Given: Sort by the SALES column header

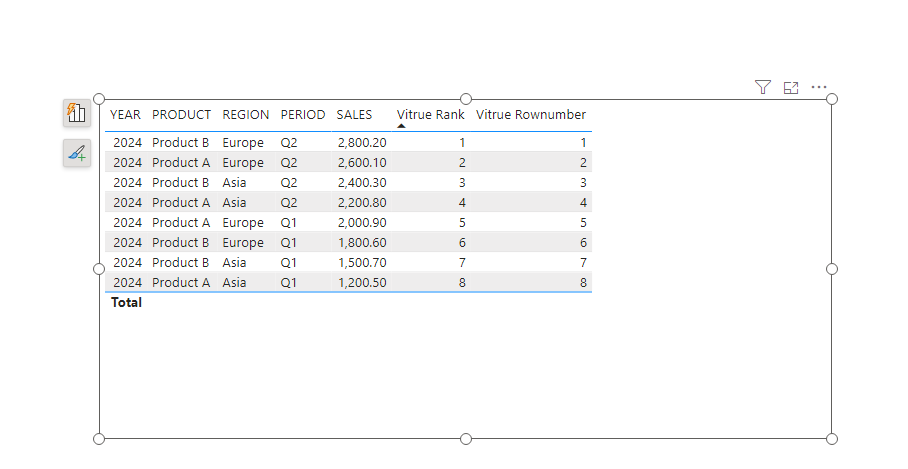Looking at the screenshot, I should coord(354,115).
